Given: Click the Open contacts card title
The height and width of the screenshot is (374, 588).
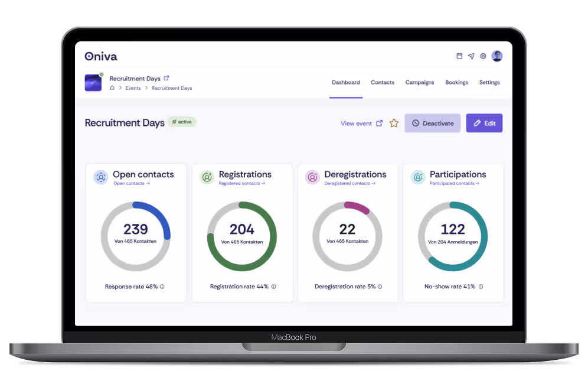Looking at the screenshot, I should [143, 174].
